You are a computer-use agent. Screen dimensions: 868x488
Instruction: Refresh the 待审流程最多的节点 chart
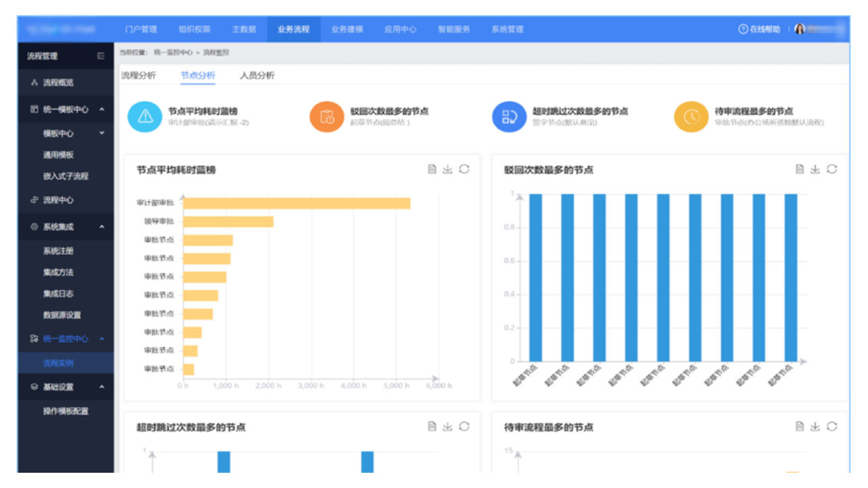click(832, 427)
